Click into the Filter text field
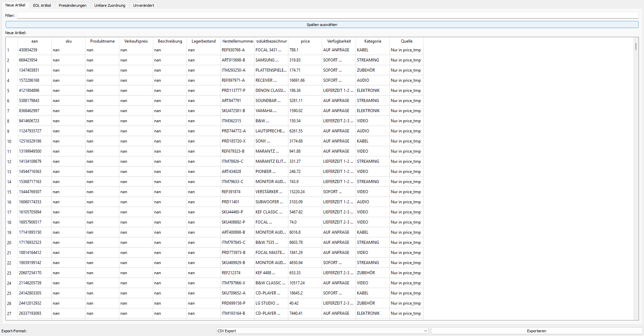The width and height of the screenshot is (644, 336). [x=327, y=16]
